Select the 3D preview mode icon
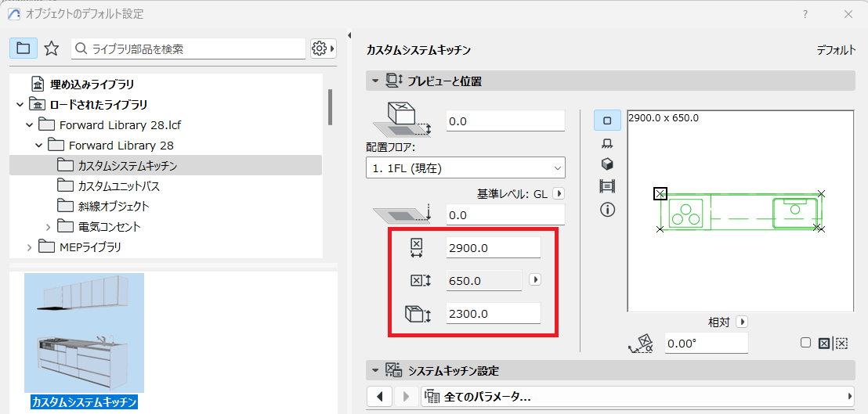Viewport: 868px width, 414px height. pyautogui.click(x=607, y=164)
